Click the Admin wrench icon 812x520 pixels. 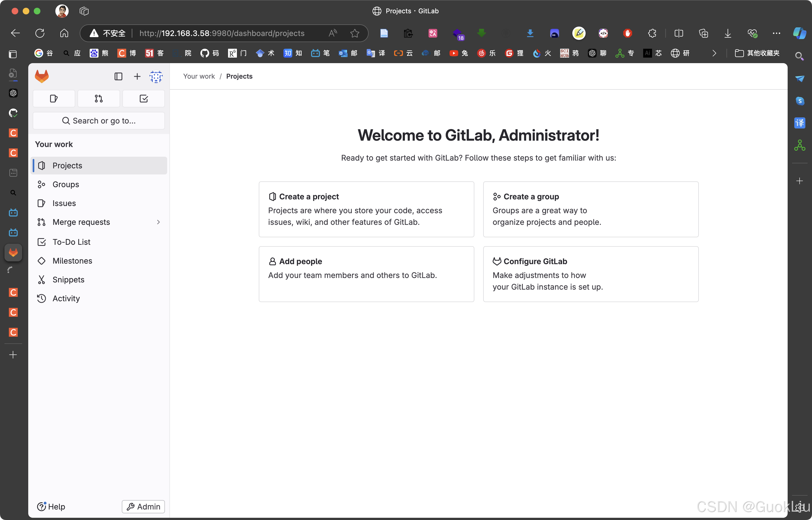[130, 506]
